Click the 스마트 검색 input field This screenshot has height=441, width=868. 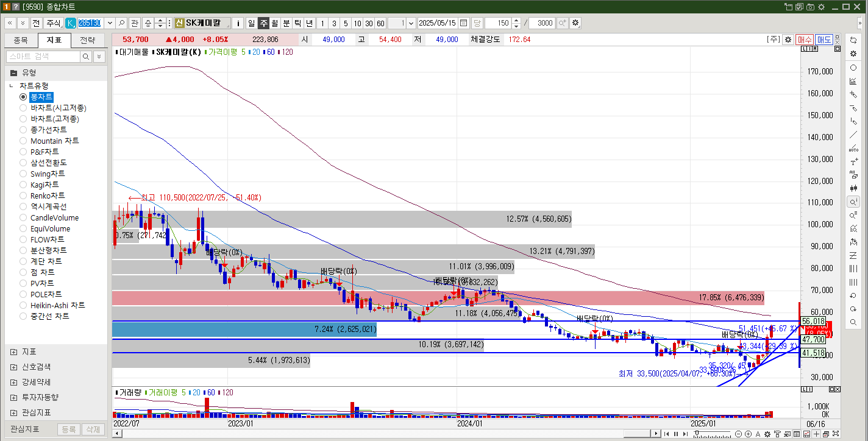pos(43,57)
